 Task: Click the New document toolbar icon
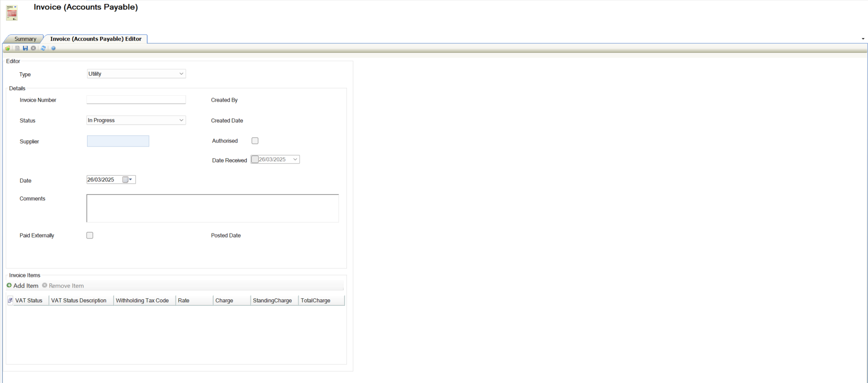17,48
